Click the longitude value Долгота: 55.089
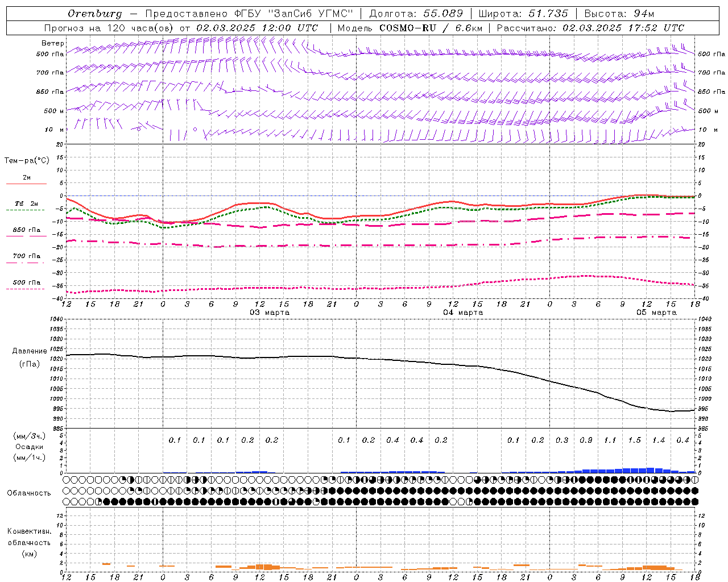This screenshot has width=728, height=582. [x=416, y=14]
